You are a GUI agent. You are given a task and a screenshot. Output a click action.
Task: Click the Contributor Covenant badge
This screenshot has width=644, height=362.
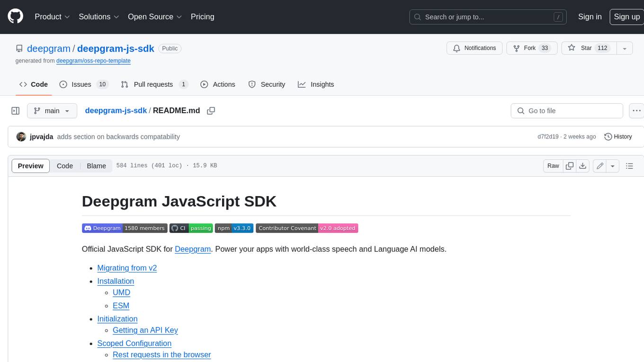point(307,228)
